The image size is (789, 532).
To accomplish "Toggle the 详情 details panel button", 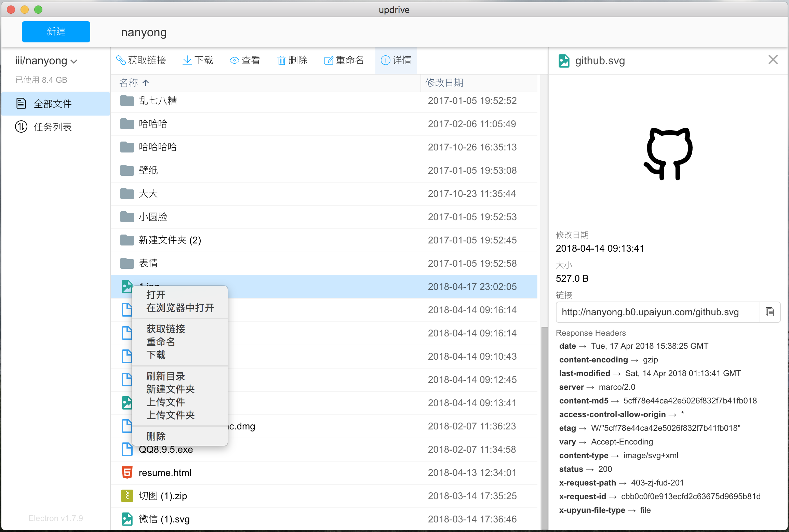I will point(396,60).
